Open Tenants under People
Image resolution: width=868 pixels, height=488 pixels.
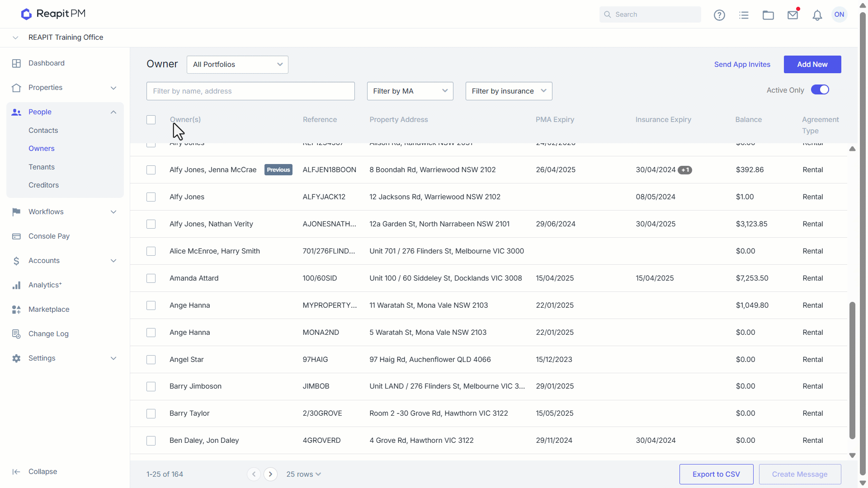pyautogui.click(x=42, y=167)
